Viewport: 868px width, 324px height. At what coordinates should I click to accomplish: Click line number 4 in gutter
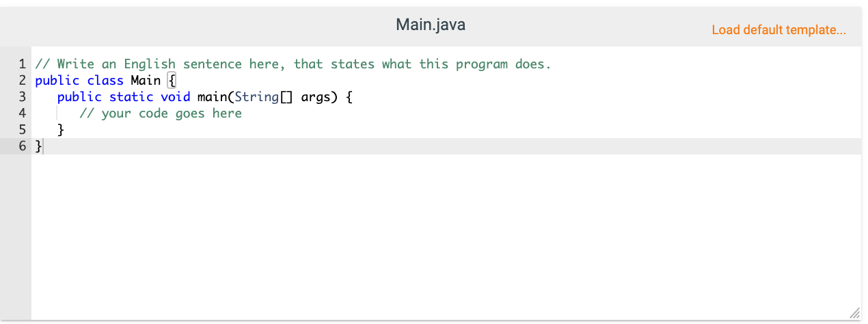pos(22,113)
